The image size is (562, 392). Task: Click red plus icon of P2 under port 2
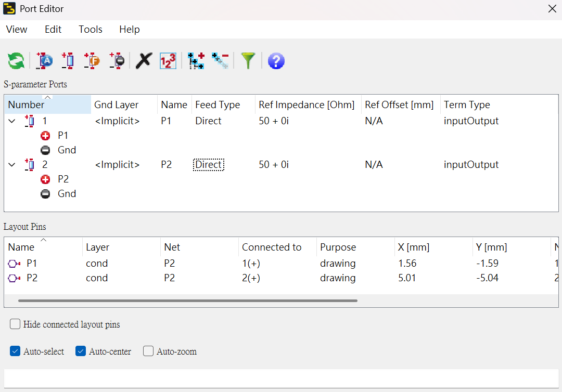[45, 179]
